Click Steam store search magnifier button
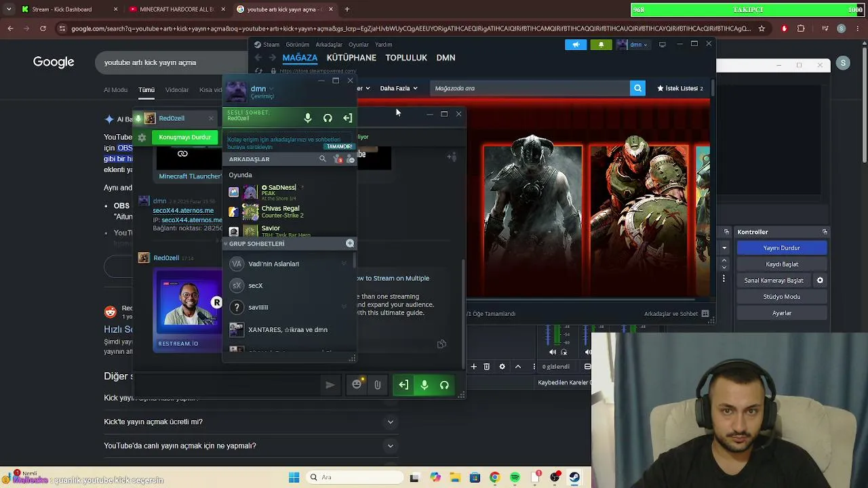 point(637,88)
